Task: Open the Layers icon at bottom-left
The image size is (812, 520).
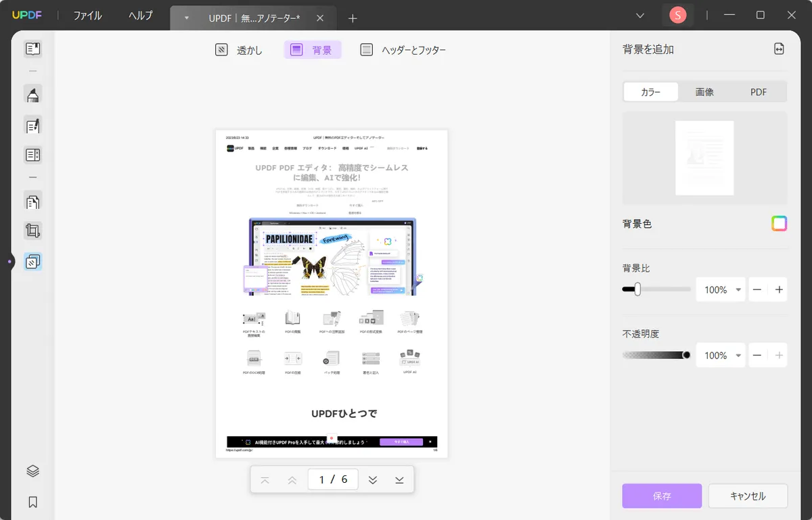Action: coord(32,471)
